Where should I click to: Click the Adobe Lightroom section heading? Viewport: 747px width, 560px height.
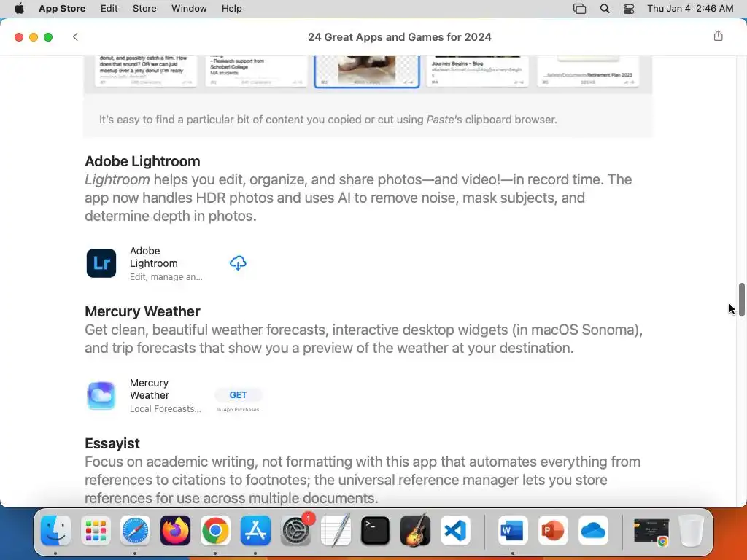click(142, 161)
